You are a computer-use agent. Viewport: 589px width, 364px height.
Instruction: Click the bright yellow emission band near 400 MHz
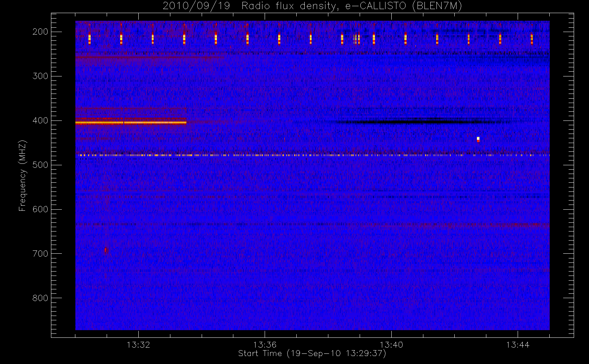131,123
